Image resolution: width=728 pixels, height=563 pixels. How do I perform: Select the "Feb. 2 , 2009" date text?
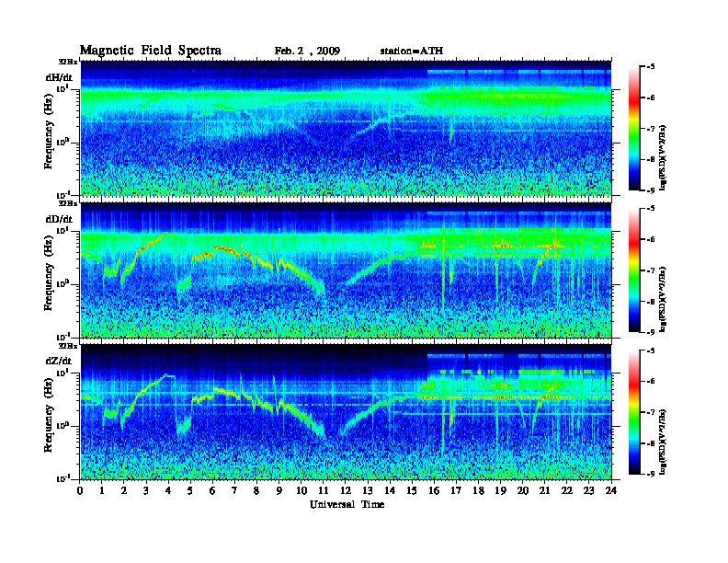307,51
